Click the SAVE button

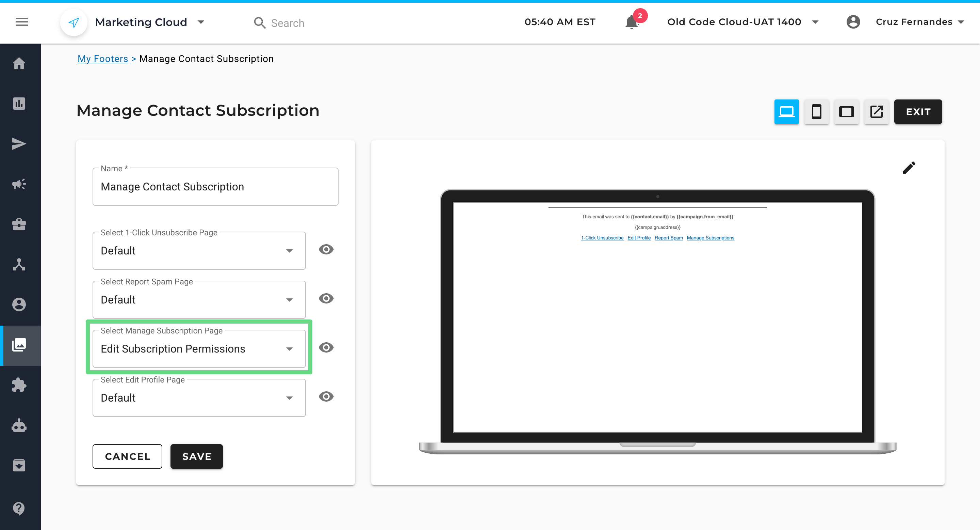196,456
